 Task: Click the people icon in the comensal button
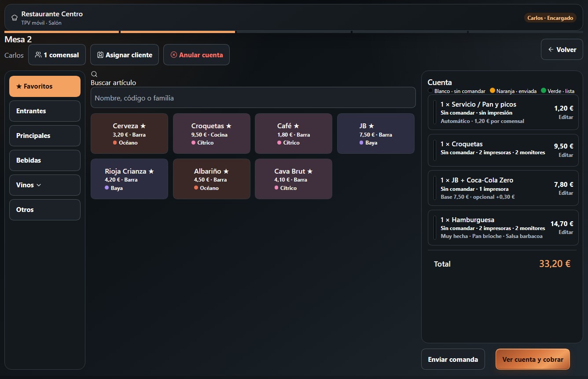click(x=38, y=55)
